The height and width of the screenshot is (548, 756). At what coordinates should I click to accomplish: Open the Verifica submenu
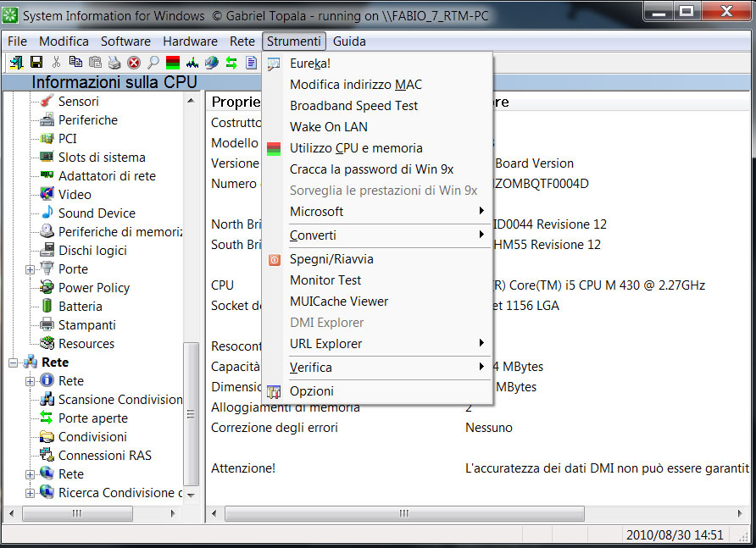(x=377, y=368)
